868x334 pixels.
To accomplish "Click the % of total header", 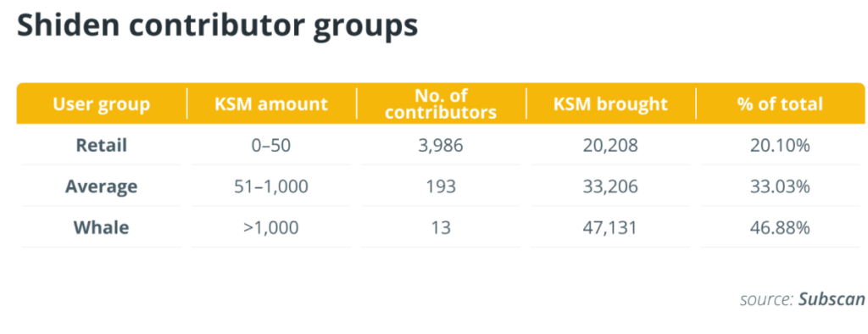I will (781, 104).
